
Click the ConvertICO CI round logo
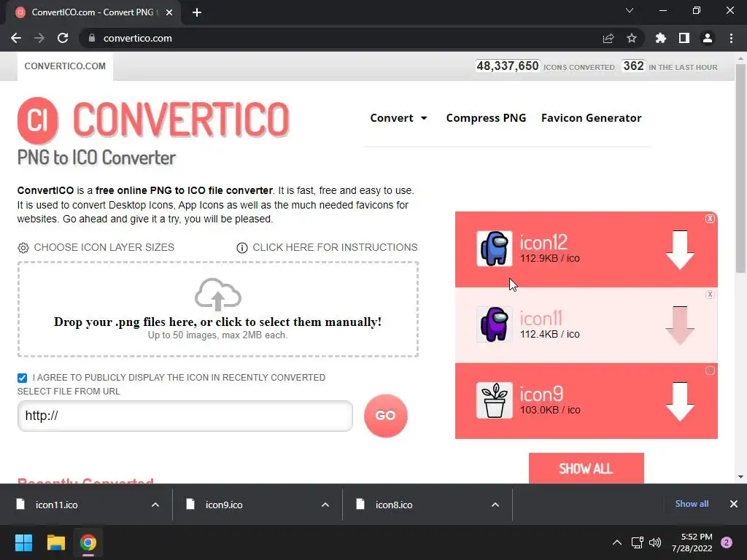coord(38,120)
